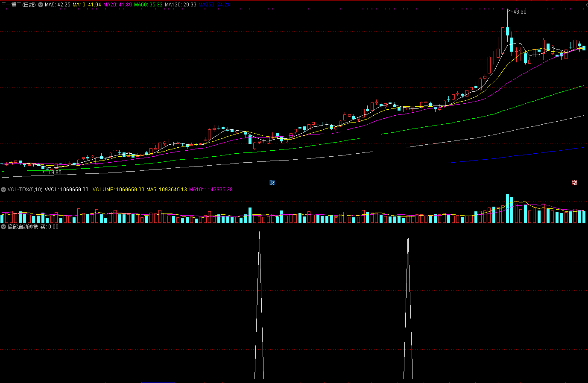Image resolution: width=588 pixels, height=383 pixels.
Task: Click the first buy-signal spike peak
Action: (x=259, y=233)
